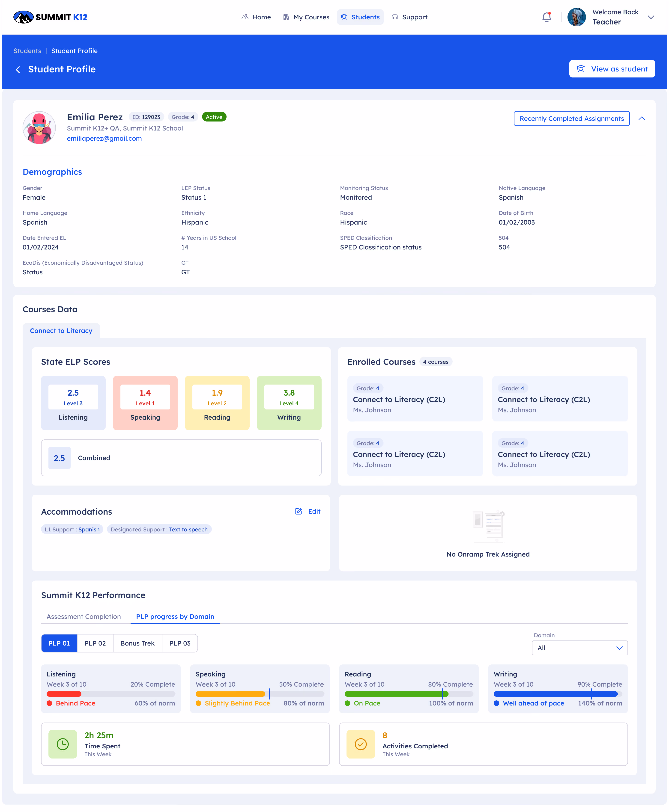Image resolution: width=669 pixels, height=812 pixels.
Task: Open the emiliaperez@gmail.com email link
Action: [x=105, y=138]
